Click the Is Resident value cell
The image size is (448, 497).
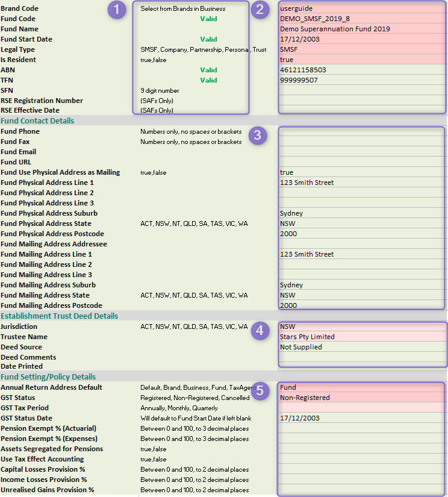[362, 60]
